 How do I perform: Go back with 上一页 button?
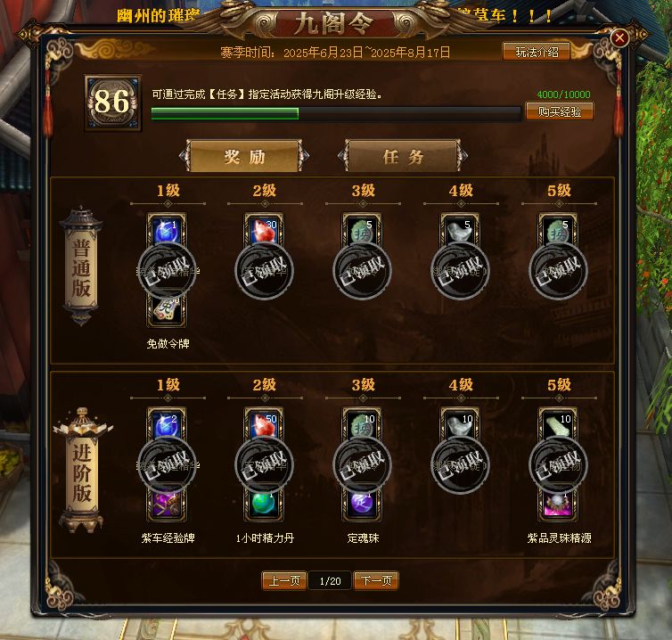[x=284, y=580]
